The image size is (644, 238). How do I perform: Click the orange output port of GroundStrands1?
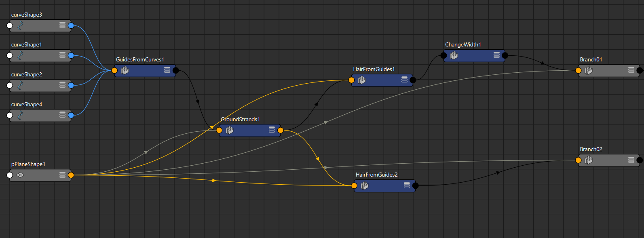click(281, 130)
